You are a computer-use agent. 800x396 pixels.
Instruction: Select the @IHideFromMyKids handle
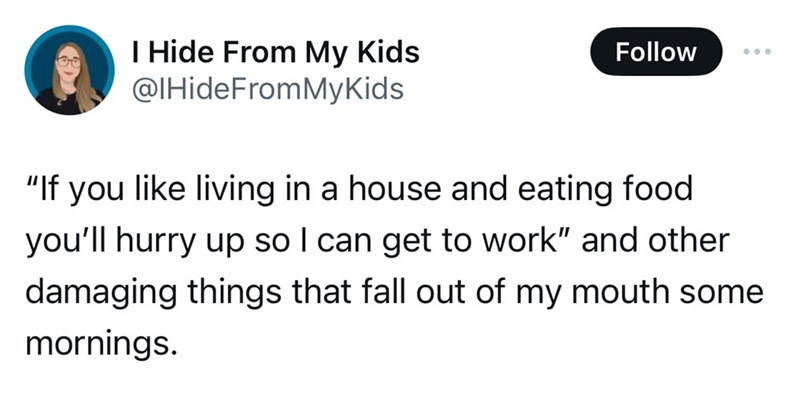point(267,89)
